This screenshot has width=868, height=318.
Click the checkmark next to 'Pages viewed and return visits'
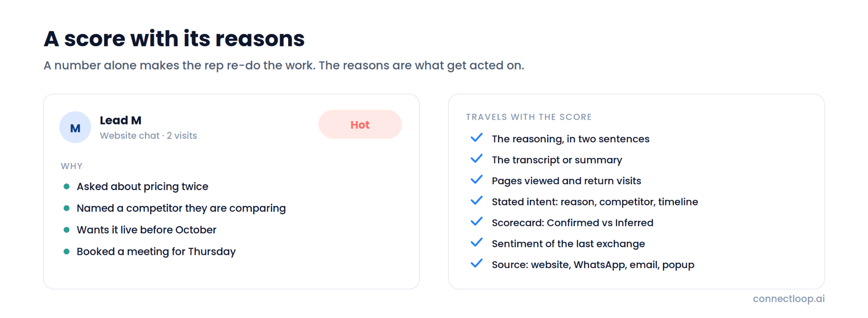(476, 180)
